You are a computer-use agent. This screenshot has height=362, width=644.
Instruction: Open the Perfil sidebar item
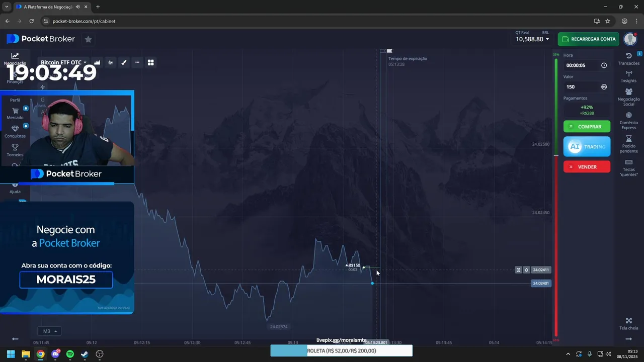click(x=15, y=100)
